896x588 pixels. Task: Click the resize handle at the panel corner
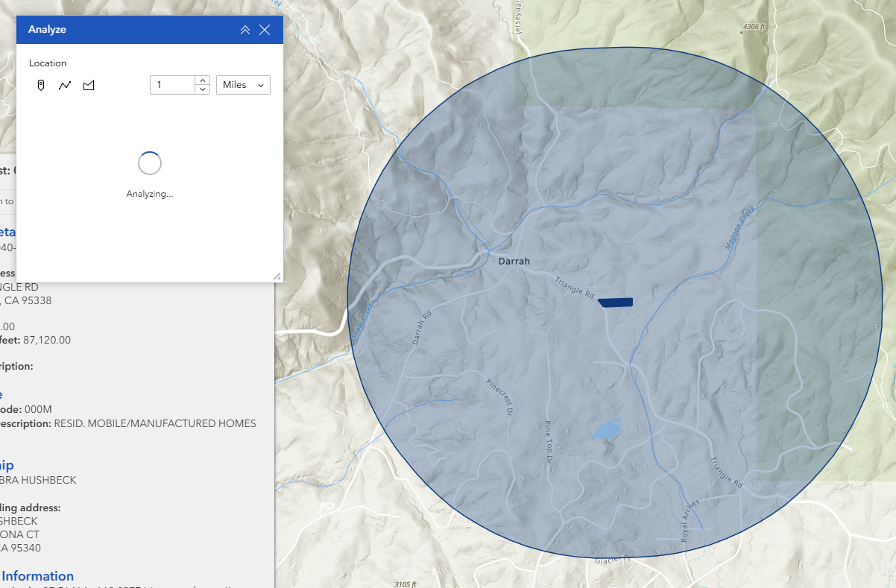pos(278,276)
